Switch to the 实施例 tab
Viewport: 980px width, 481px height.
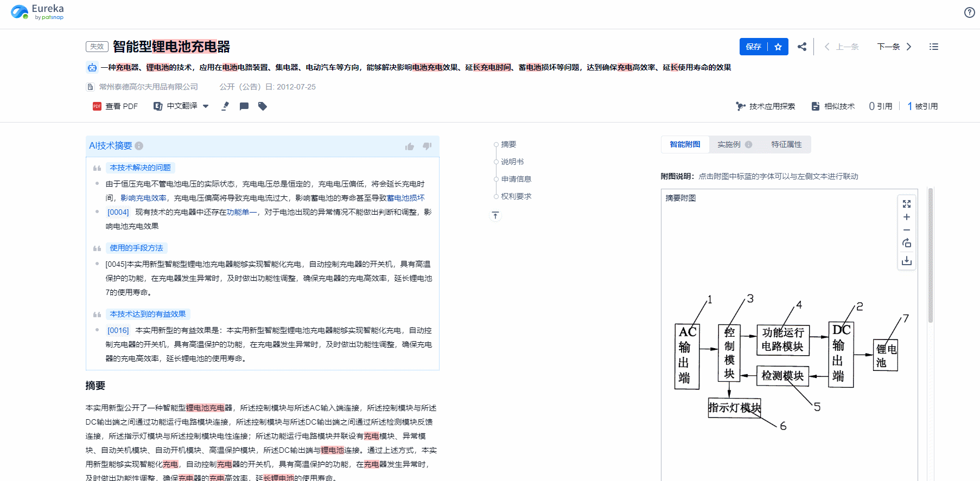[729, 144]
